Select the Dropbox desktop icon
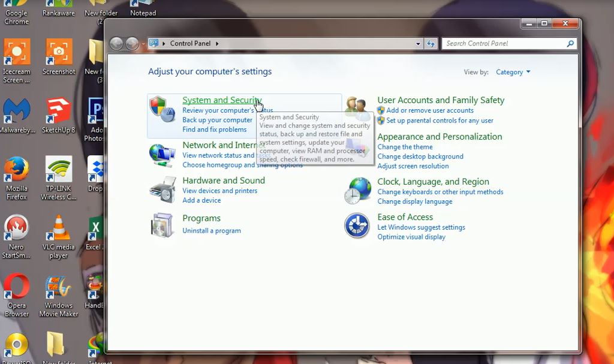The width and height of the screenshot is (614, 364). coord(95,174)
